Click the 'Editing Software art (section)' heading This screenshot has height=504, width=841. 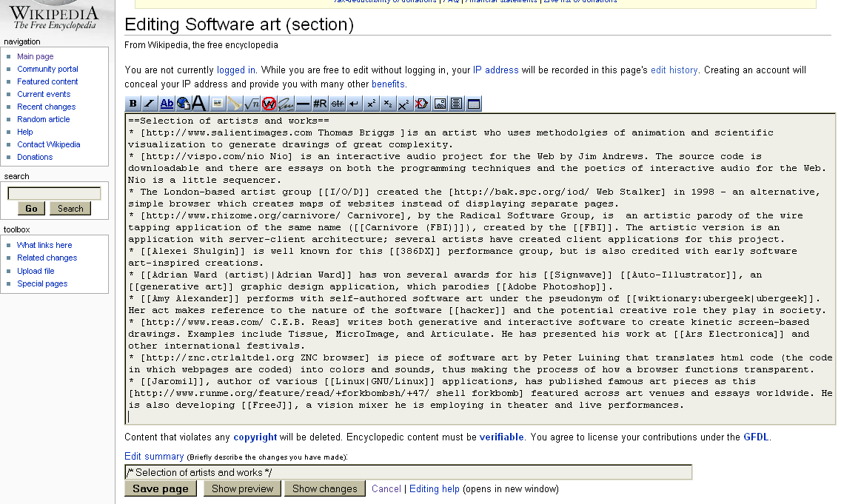pyautogui.click(x=239, y=24)
